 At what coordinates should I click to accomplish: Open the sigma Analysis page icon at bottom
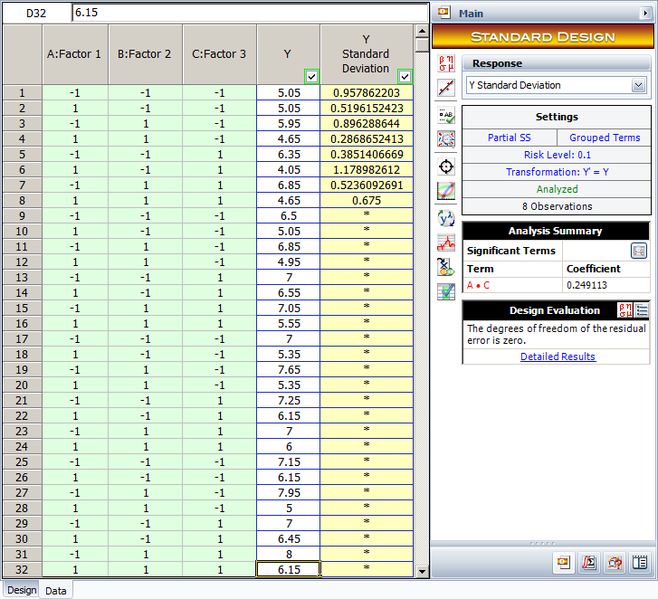tap(589, 563)
